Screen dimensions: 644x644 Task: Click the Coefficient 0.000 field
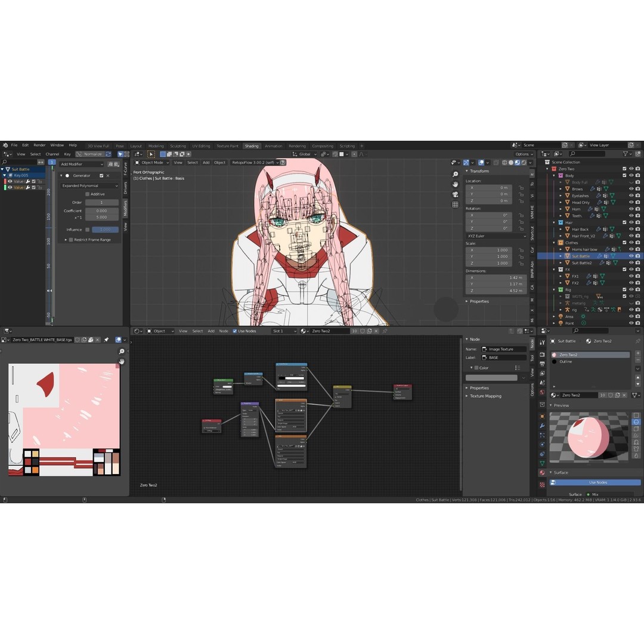[102, 210]
